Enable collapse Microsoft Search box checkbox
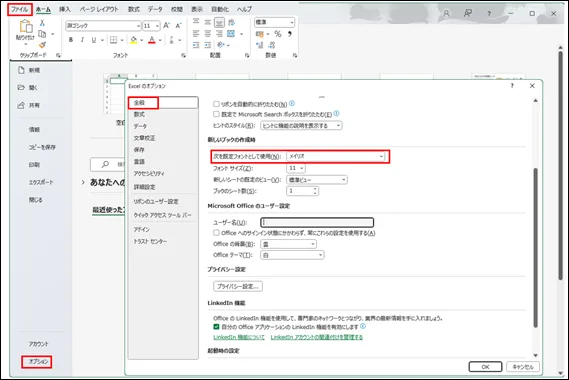The image size is (569, 380). (x=216, y=114)
